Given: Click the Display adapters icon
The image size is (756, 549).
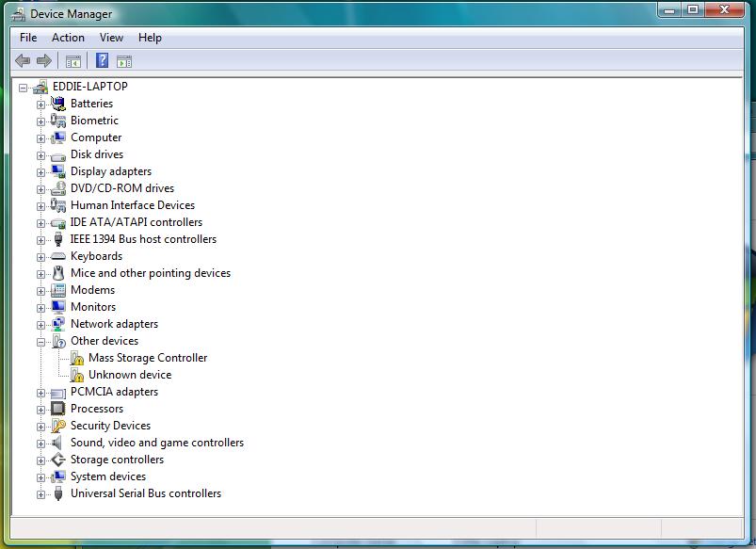Looking at the screenshot, I should (x=58, y=171).
